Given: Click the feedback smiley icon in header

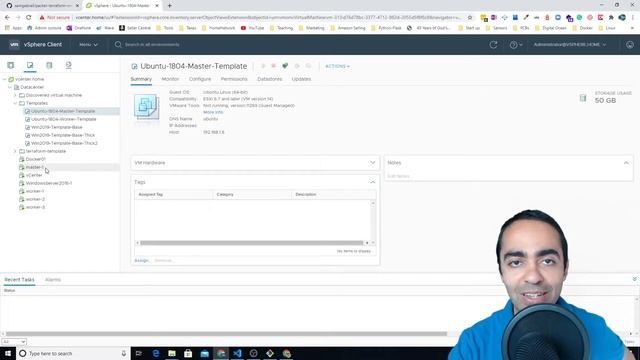Looking at the screenshot, I should 630,44.
